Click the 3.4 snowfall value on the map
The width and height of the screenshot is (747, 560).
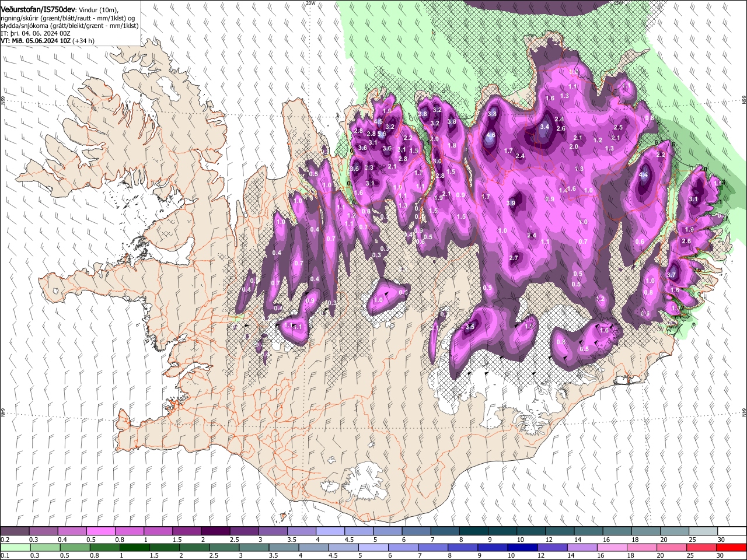pos(544,127)
